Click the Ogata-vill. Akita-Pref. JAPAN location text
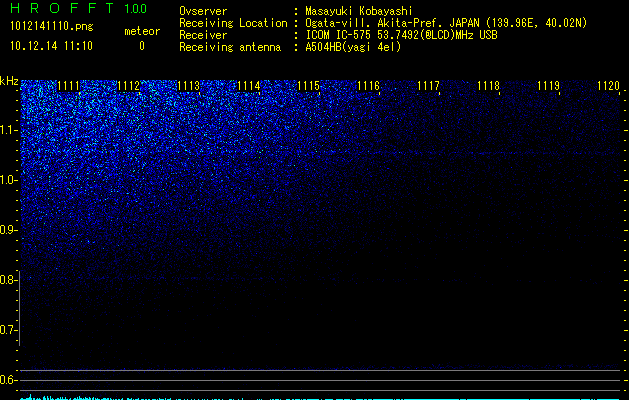 [x=446, y=23]
